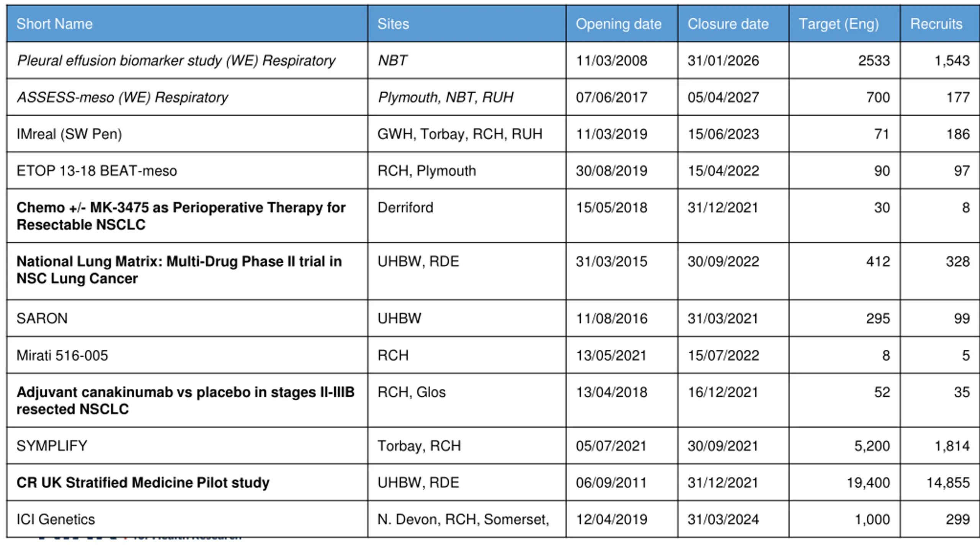Click CR UK Stratified Medicine Pilot study

coord(143,483)
